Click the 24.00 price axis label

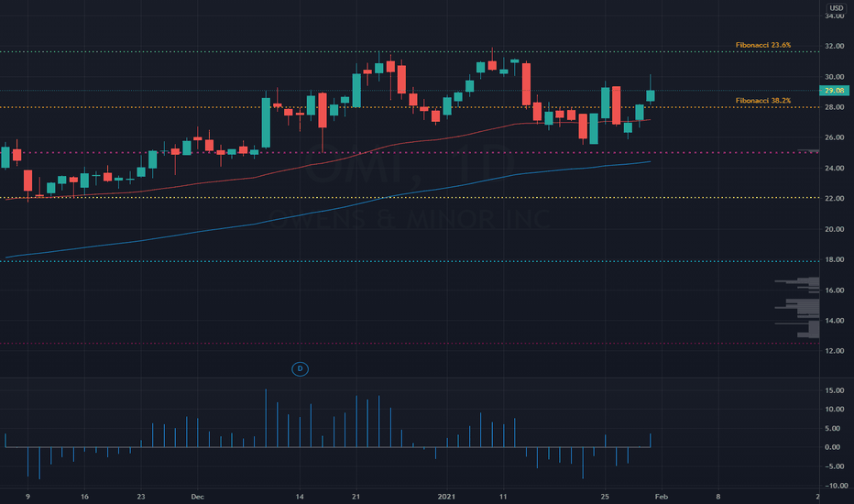pyautogui.click(x=835, y=169)
